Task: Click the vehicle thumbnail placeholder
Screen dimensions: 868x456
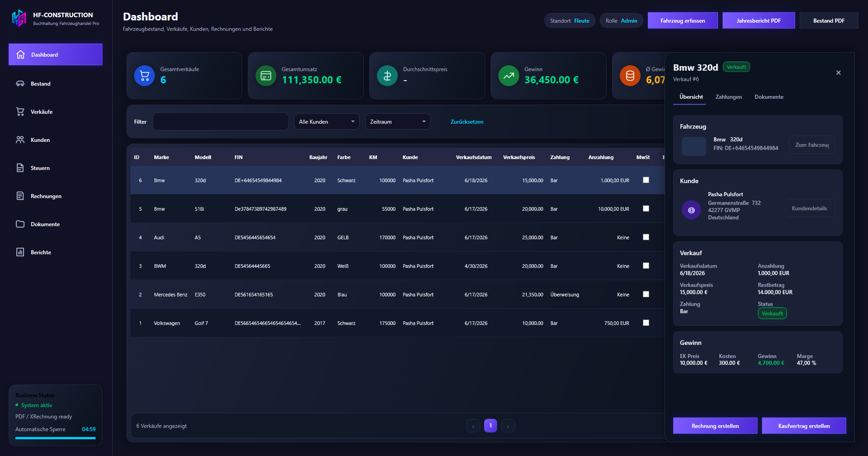Action: coord(694,146)
